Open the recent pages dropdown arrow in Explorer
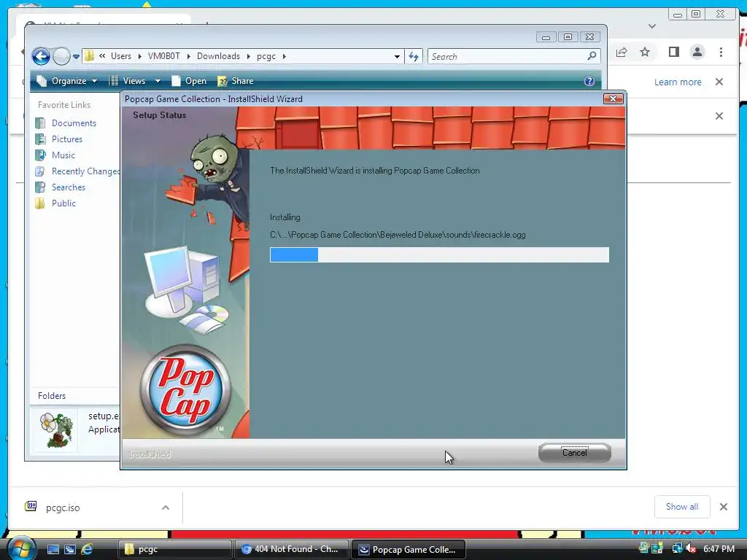 point(76,57)
